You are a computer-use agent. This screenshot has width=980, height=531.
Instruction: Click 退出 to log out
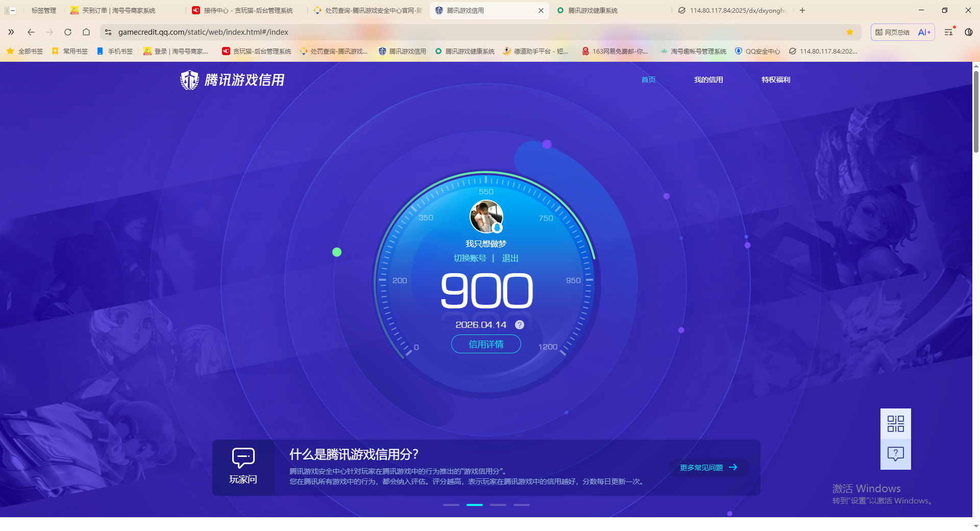pos(510,258)
